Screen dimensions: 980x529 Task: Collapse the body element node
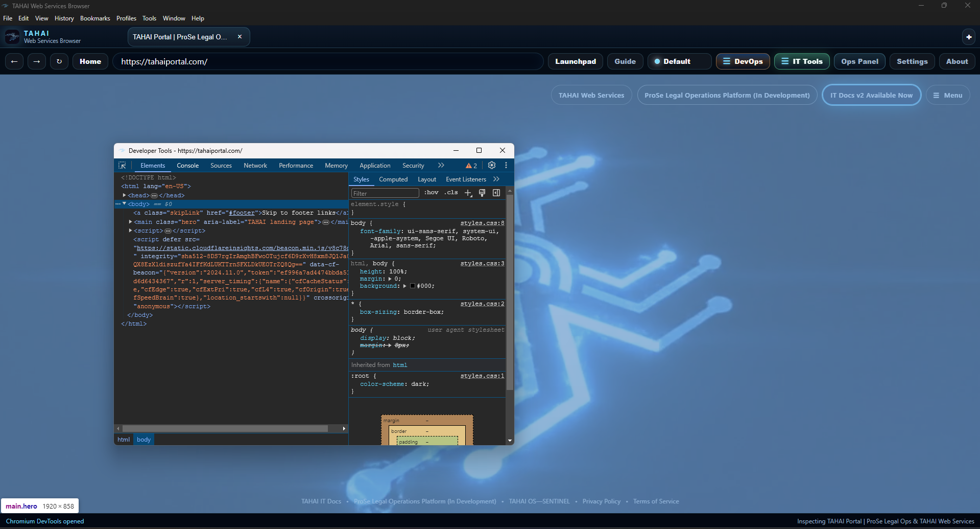124,204
